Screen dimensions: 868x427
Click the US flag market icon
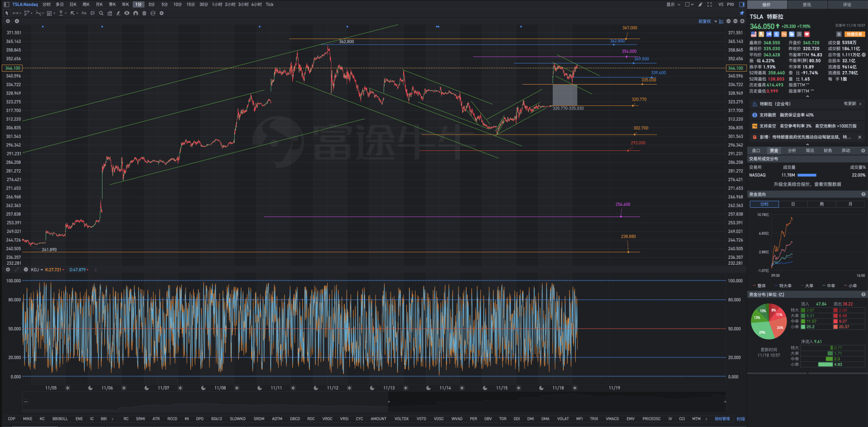pyautogui.click(x=754, y=34)
